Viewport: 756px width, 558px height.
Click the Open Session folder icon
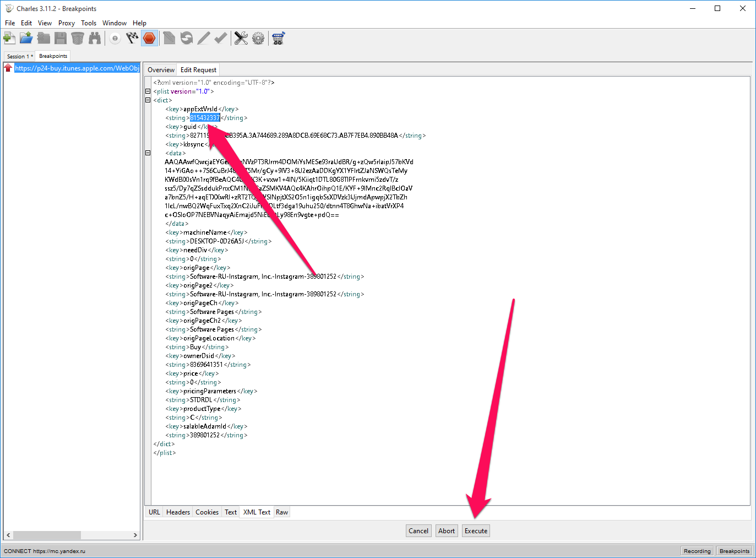point(26,38)
